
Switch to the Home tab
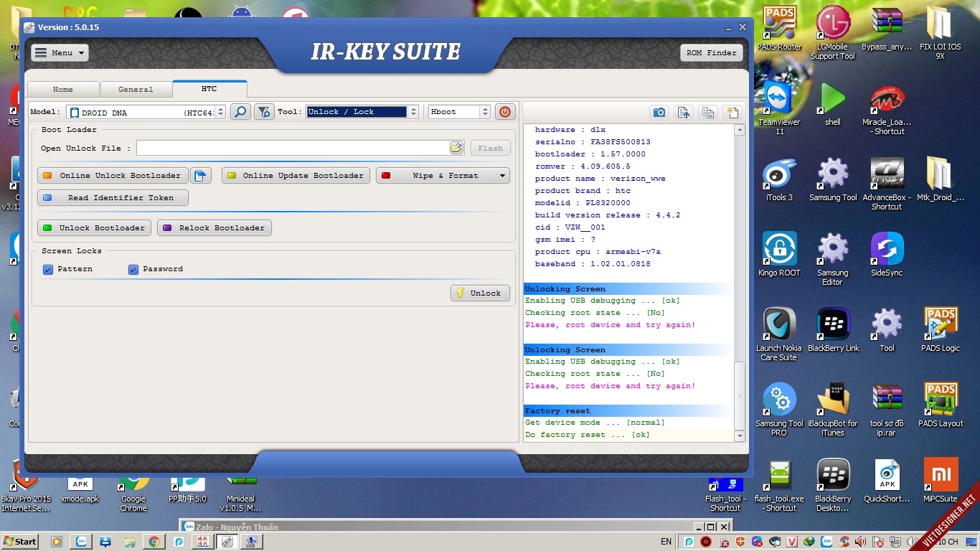coord(63,90)
